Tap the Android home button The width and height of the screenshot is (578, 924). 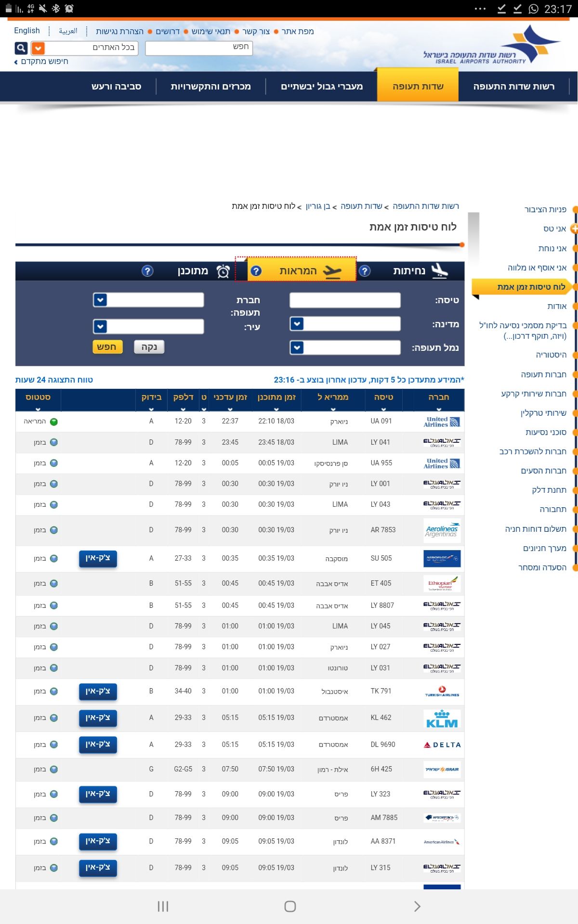click(290, 907)
